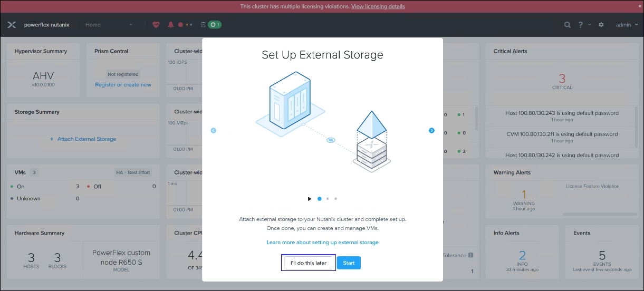Click the powerflex-nutanix cluster name
Image resolution: width=644 pixels, height=291 pixels.
click(x=46, y=25)
